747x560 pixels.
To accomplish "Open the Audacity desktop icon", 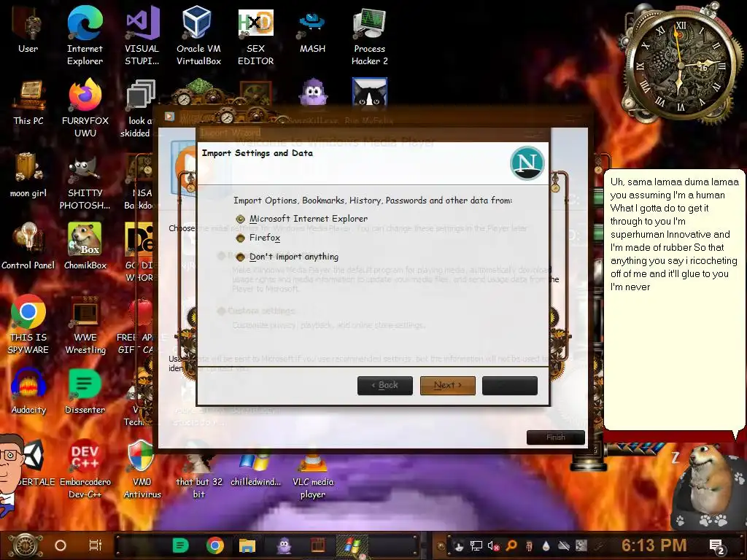I will pos(28,392).
